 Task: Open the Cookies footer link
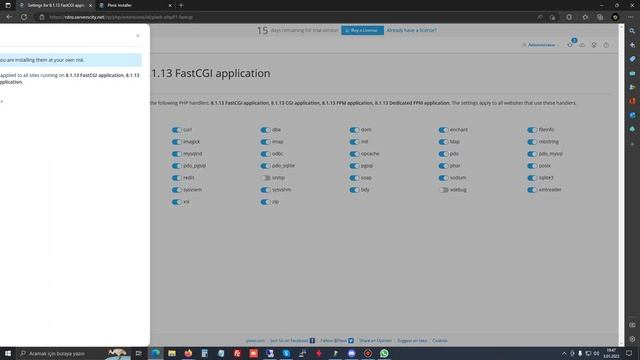click(x=440, y=340)
